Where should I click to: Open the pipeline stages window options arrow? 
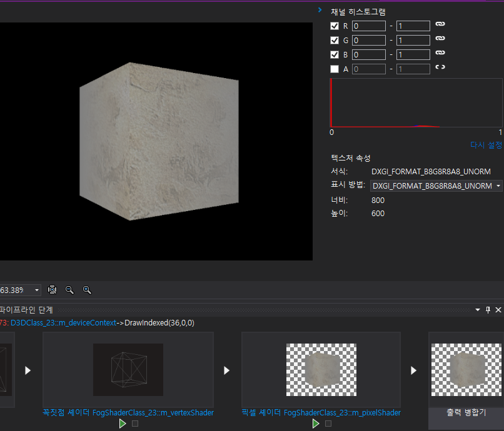pos(478,310)
